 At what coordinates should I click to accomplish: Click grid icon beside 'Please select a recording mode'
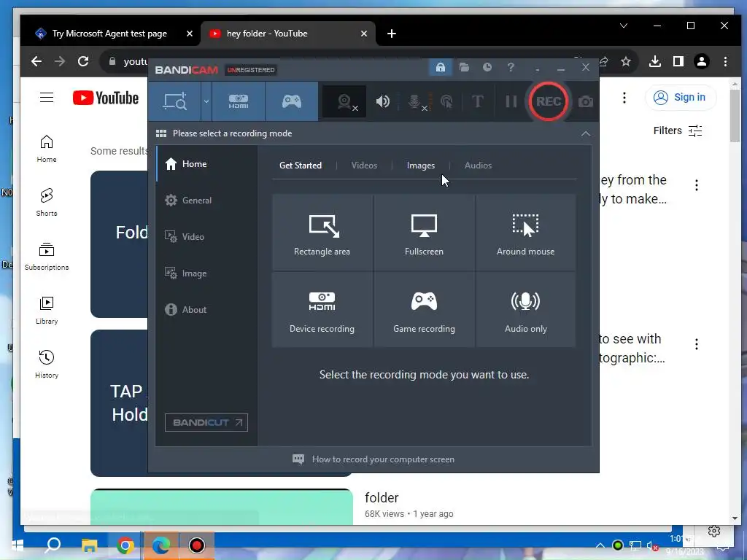[161, 133]
